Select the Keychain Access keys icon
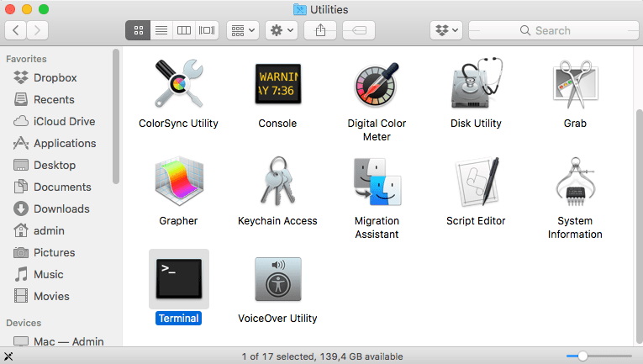The image size is (643, 364). pyautogui.click(x=277, y=181)
